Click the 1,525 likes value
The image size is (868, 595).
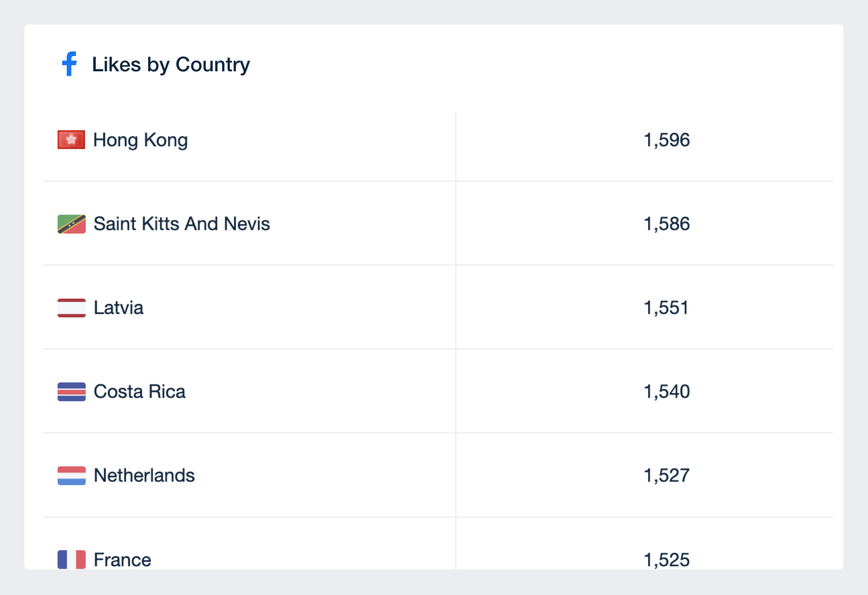pyautogui.click(x=667, y=560)
